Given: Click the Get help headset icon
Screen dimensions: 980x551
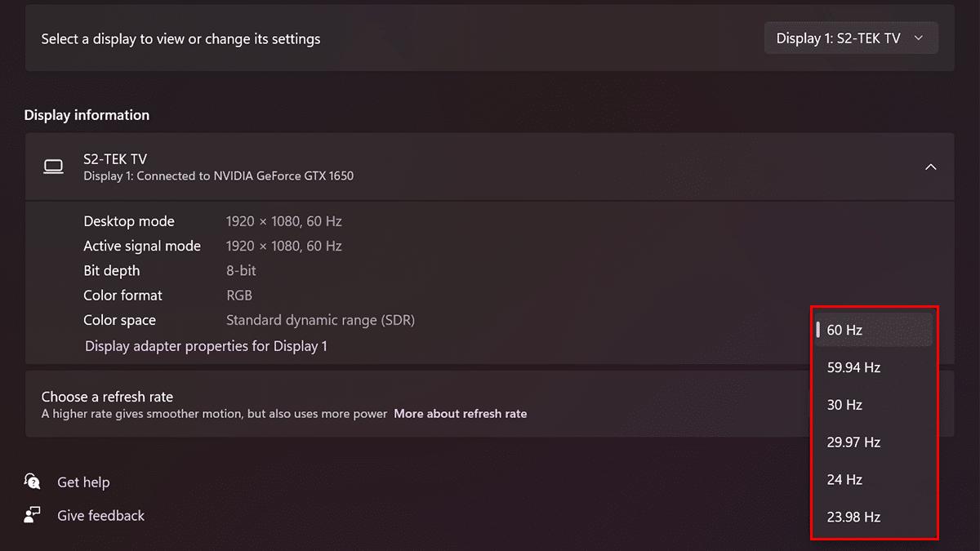Looking at the screenshot, I should coord(33,482).
